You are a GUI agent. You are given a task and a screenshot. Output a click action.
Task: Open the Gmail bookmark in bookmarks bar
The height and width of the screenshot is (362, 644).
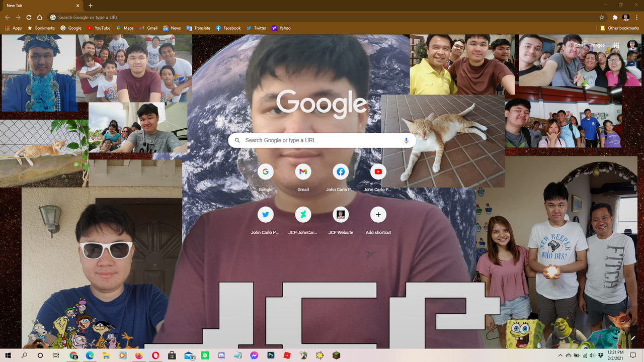148,28
